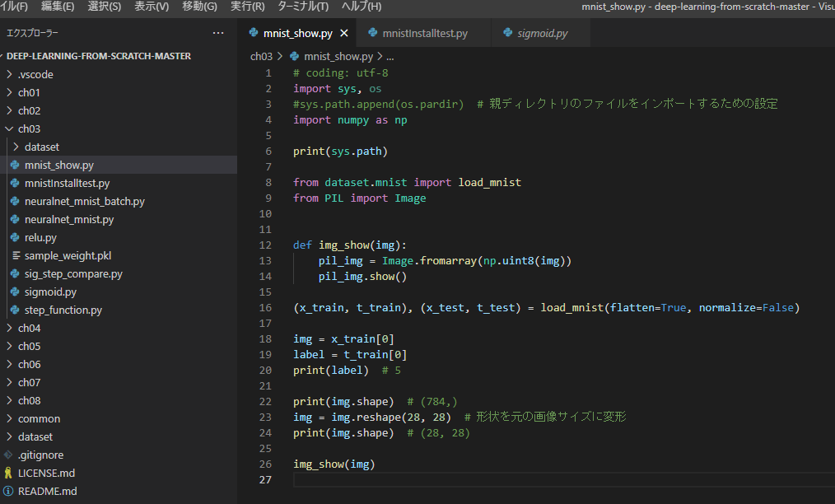Screen dimensions: 835x504
Task: Expand the ch05 folder
Action: 9,346
